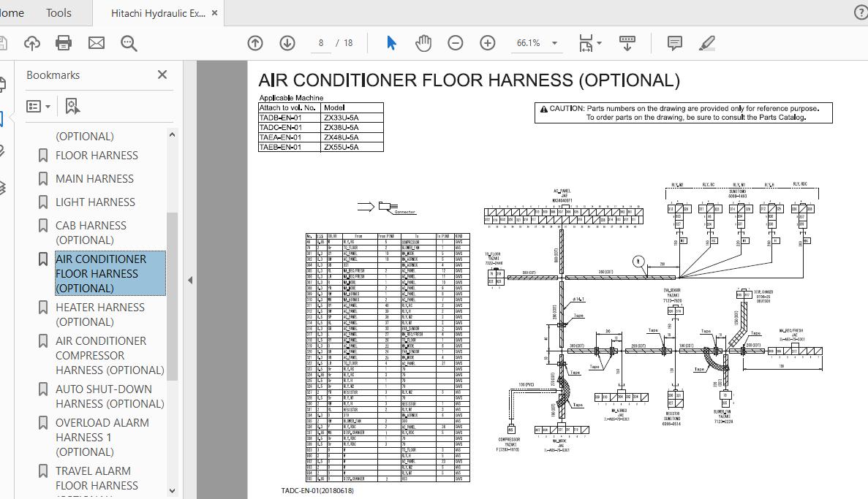Click bookmark icon beside AUTO SHUT-DOWN HARNESS
Viewport: 868px width, 499px height.
42,389
